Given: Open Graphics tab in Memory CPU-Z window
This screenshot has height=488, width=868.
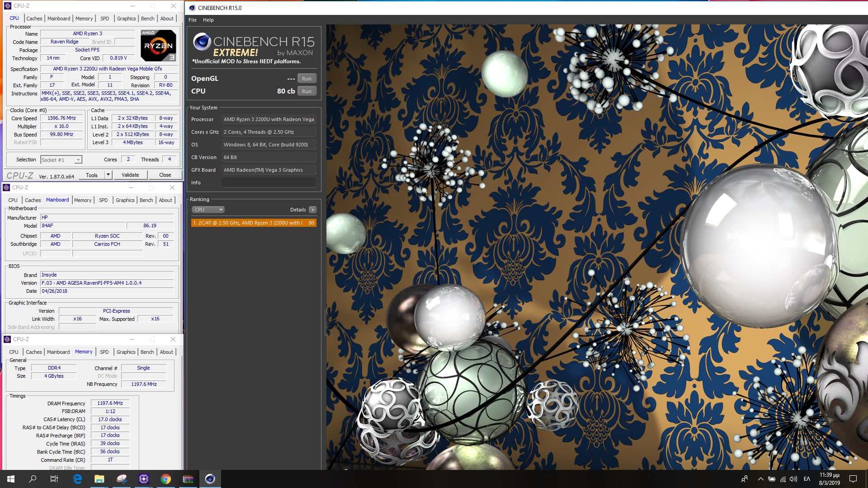Looking at the screenshot, I should click(126, 352).
